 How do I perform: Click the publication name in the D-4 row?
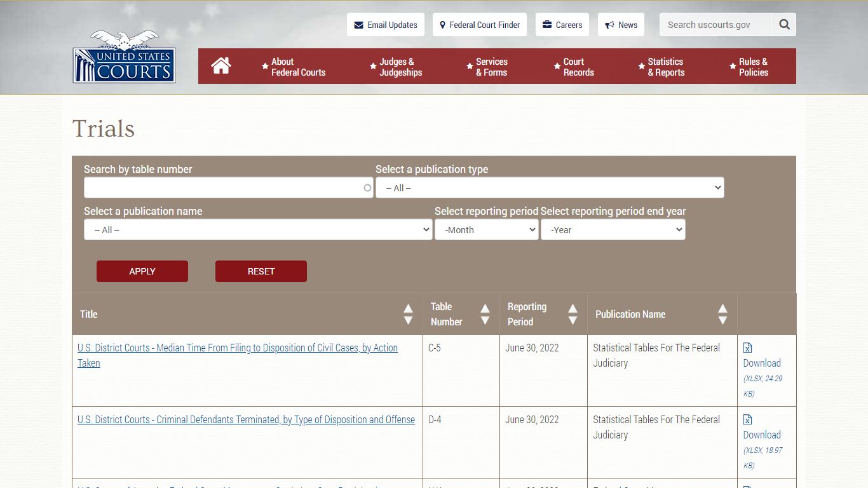click(x=656, y=427)
